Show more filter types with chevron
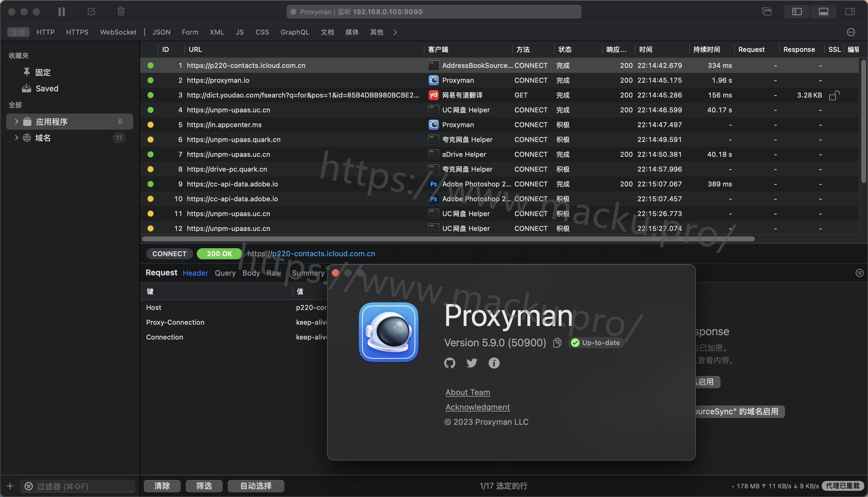 click(x=395, y=32)
